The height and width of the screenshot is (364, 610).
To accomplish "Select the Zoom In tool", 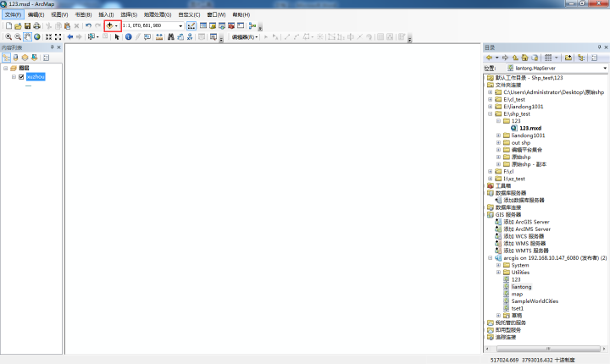I will [x=8, y=37].
